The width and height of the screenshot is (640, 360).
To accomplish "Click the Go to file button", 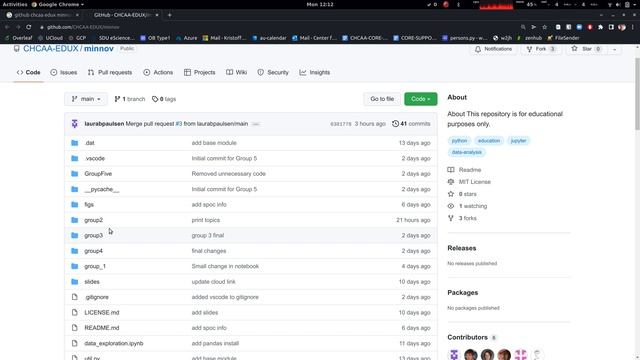I will 382,99.
